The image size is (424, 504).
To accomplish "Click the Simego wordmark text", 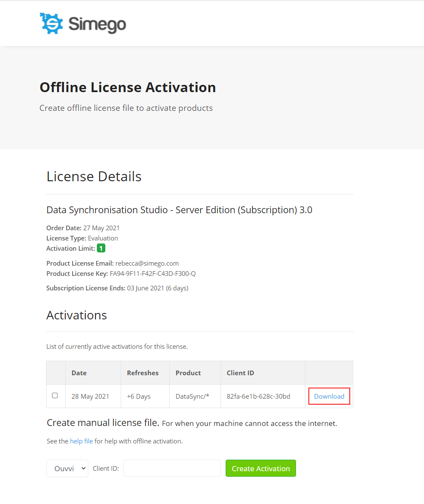I will point(97,24).
